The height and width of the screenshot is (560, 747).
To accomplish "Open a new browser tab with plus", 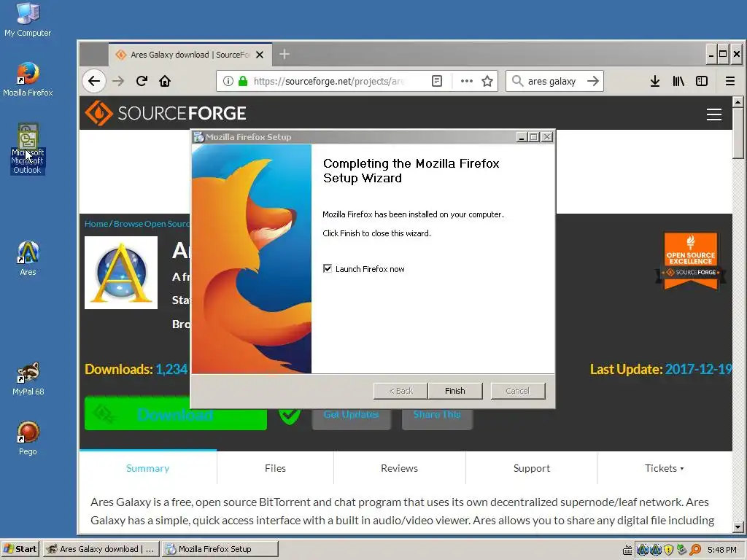I will pos(285,54).
